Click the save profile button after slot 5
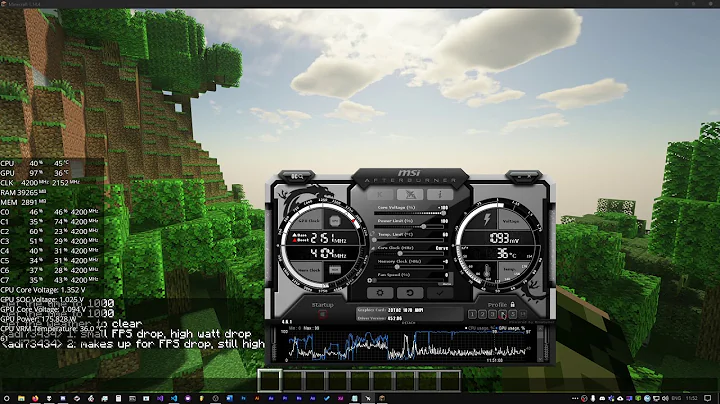 [523, 314]
